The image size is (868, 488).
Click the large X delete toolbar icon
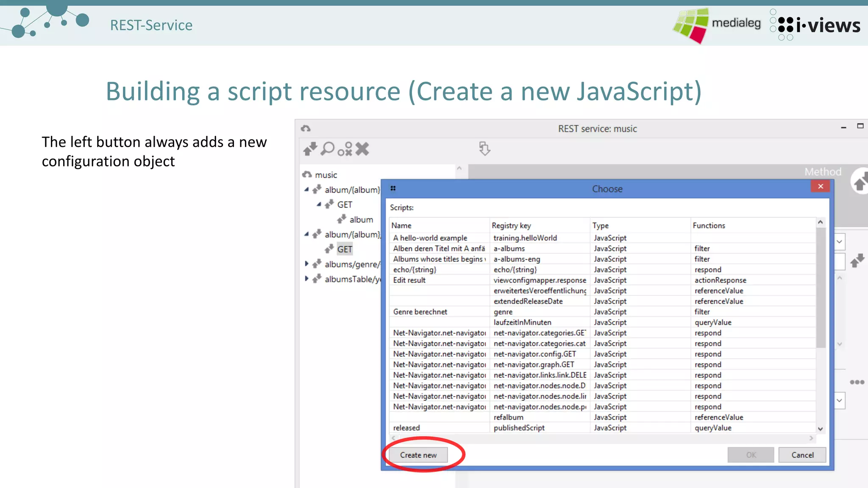[362, 149]
